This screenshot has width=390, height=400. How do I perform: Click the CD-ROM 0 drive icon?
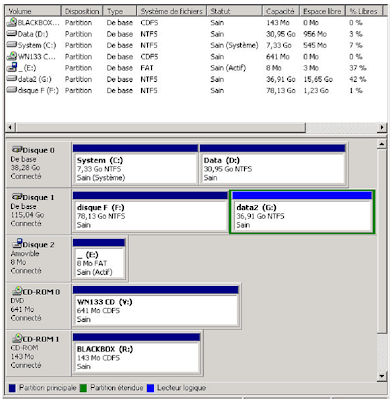tap(17, 291)
